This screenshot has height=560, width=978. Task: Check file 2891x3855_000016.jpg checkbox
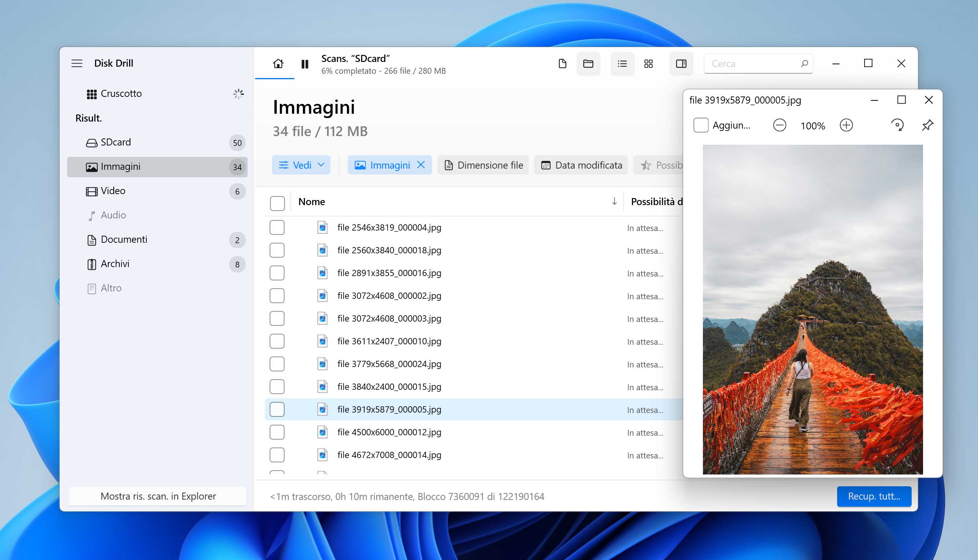tap(277, 273)
